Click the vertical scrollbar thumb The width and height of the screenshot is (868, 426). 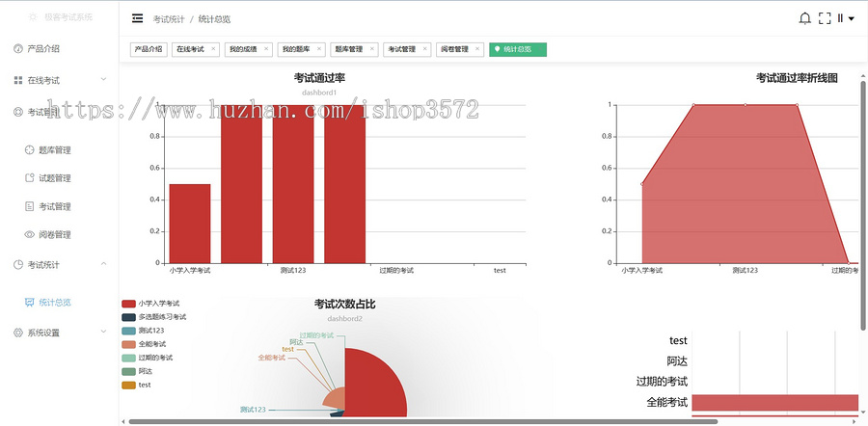(862, 204)
